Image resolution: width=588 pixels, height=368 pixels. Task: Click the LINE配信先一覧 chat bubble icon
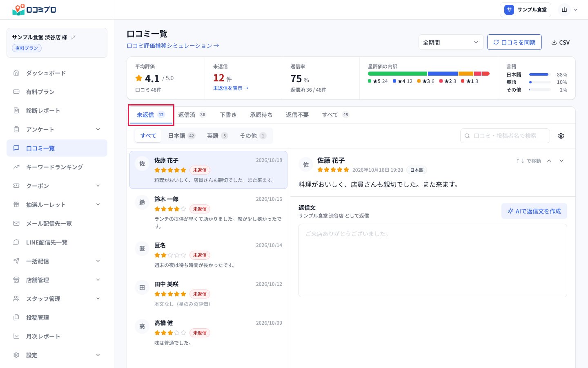point(16,242)
